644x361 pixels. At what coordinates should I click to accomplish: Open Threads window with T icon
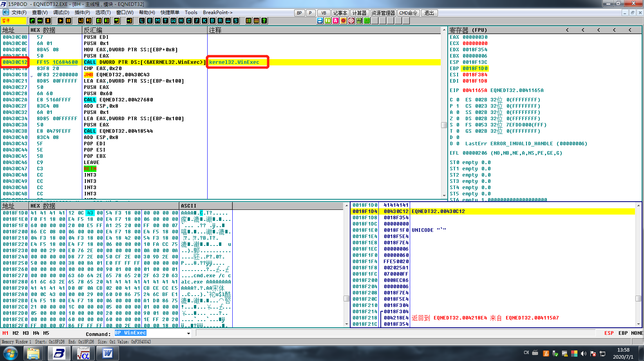click(x=166, y=21)
